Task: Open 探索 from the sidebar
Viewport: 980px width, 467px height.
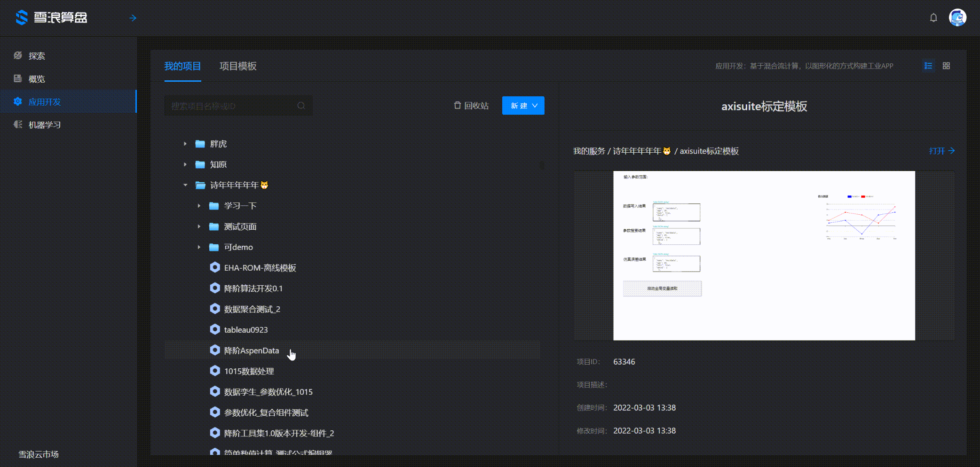Action: [x=37, y=56]
